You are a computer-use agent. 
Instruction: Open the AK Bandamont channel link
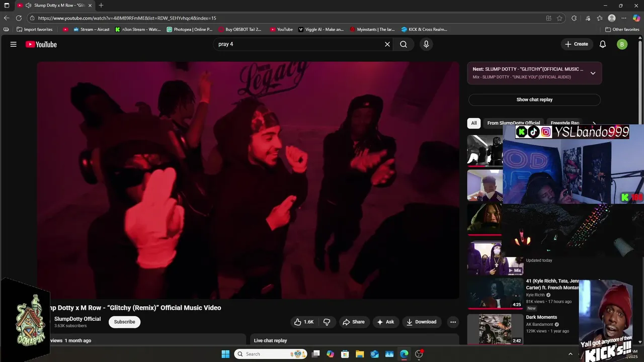[x=539, y=324]
